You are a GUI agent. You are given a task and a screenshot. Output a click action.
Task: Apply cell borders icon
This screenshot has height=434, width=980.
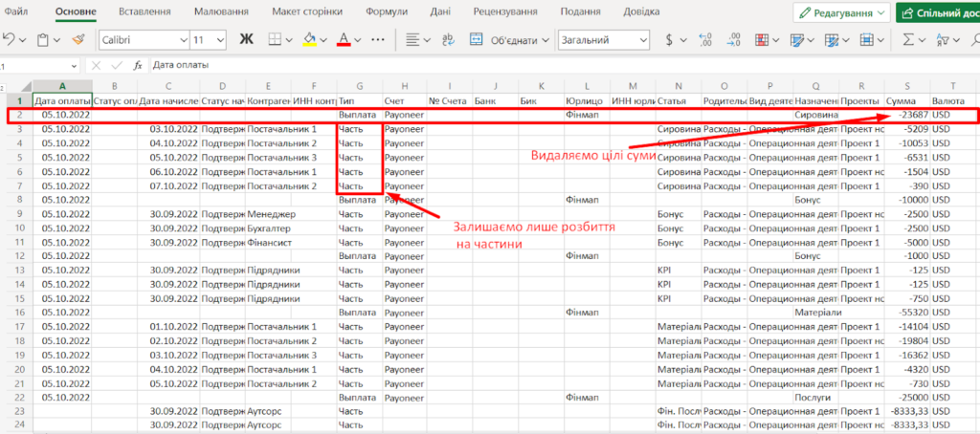coord(275,40)
